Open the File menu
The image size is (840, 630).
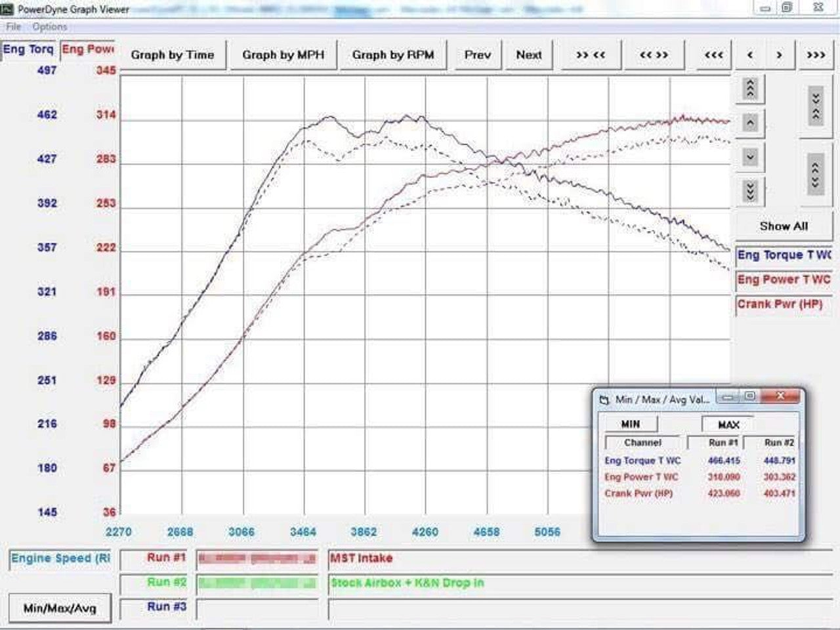pyautogui.click(x=12, y=27)
